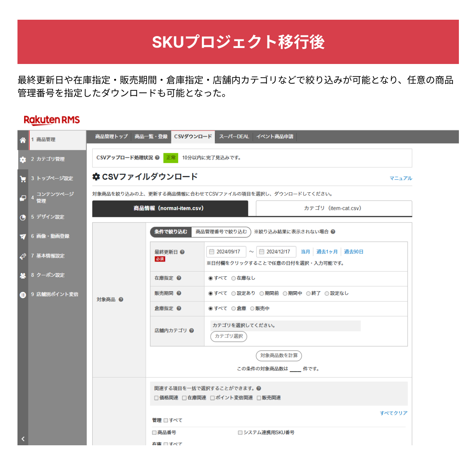This screenshot has width=476, height=465.
Task: Check the 商品番号 checkbox
Action: pyautogui.click(x=154, y=432)
